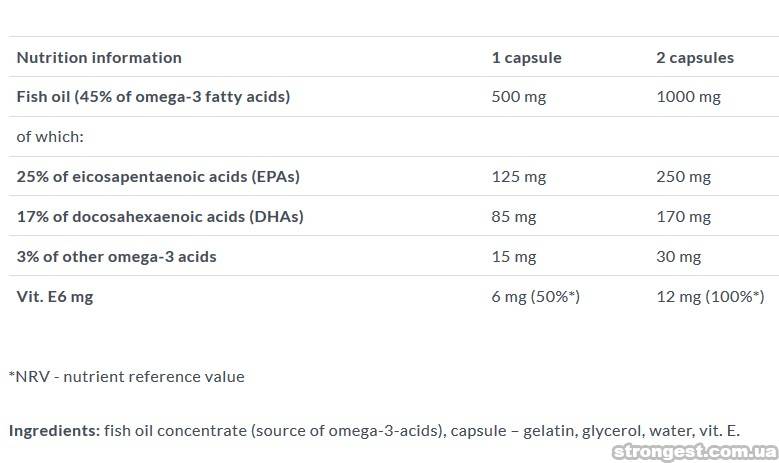Viewport: 779px width, 463px height.
Task: Click the 125 mg EPA value
Action: click(519, 177)
